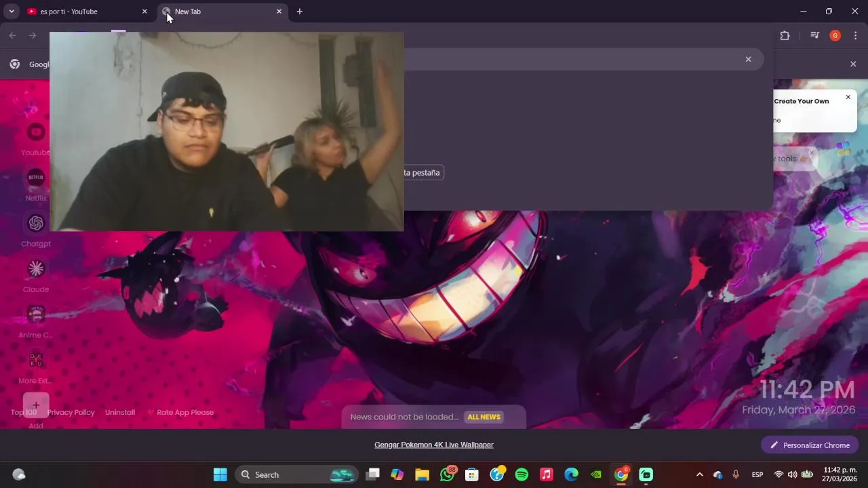Open Wi-Fi settings from the system tray
This screenshot has width=868, height=488.
(778, 474)
